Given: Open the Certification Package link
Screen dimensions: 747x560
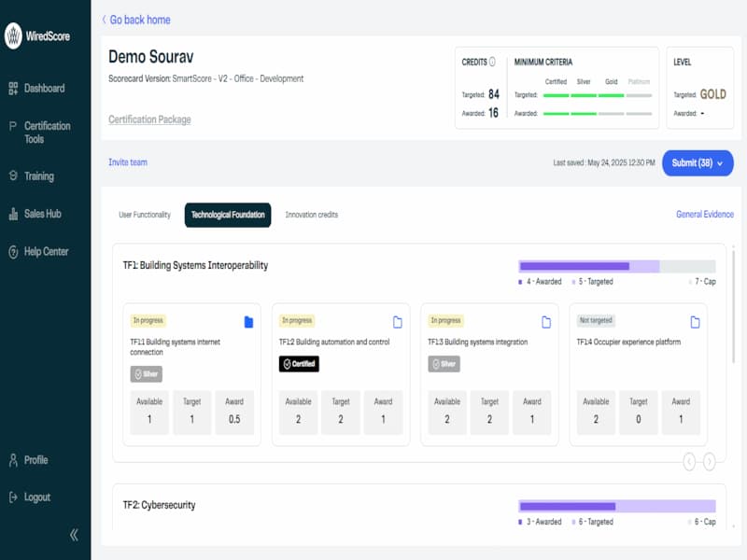Looking at the screenshot, I should click(149, 119).
